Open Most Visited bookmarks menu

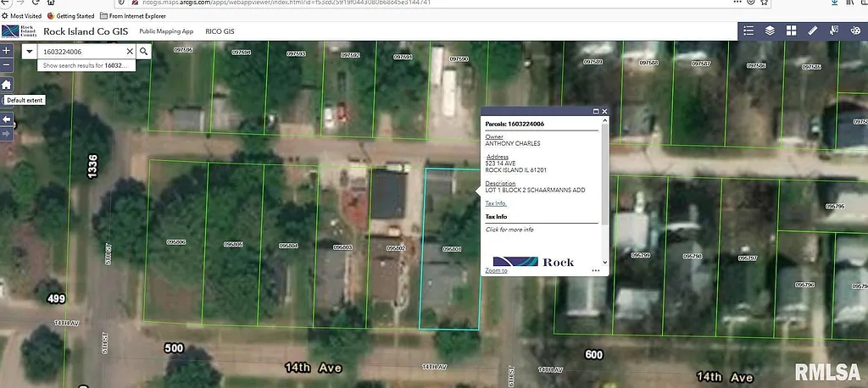[x=24, y=16]
